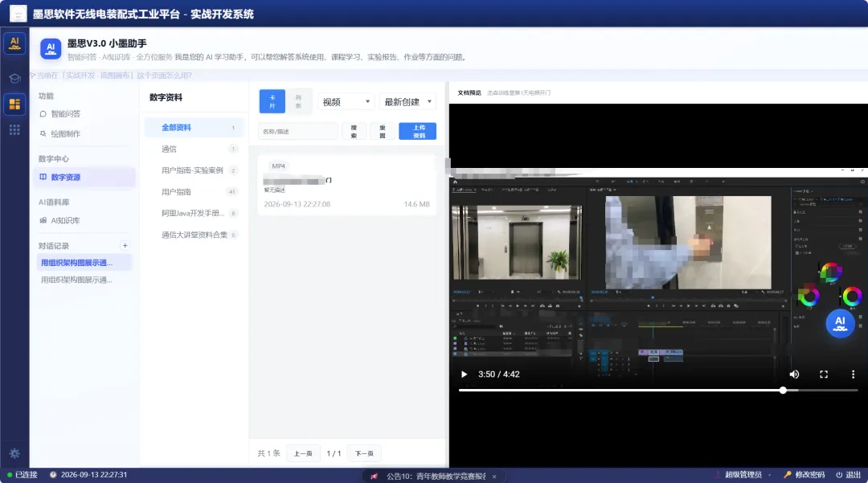Open settings gear at sidebar bottom
868x483 pixels.
click(x=15, y=453)
